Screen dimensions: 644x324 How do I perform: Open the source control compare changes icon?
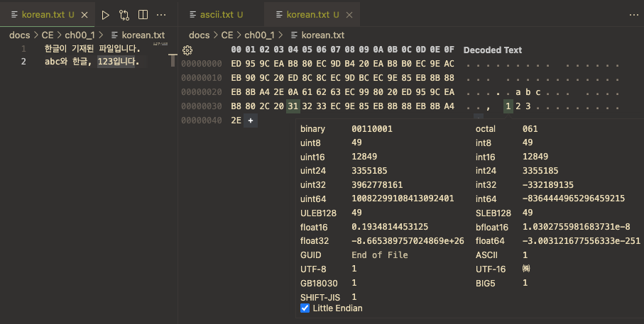click(124, 15)
